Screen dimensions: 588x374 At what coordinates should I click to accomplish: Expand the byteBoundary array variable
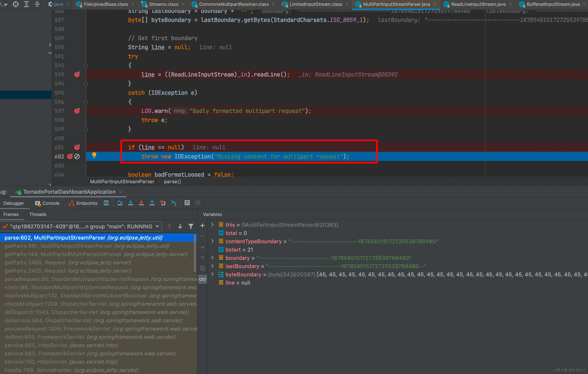[x=212, y=274]
